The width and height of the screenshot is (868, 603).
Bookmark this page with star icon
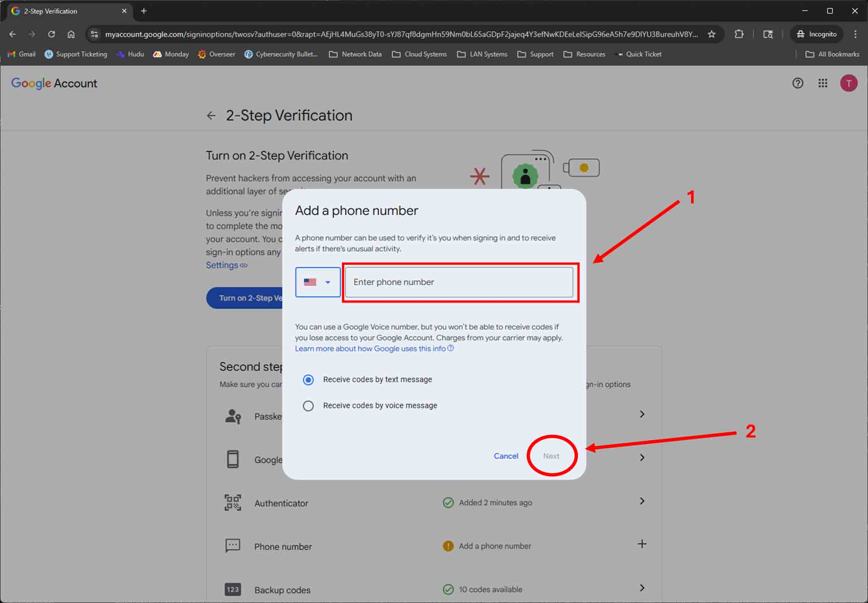712,34
